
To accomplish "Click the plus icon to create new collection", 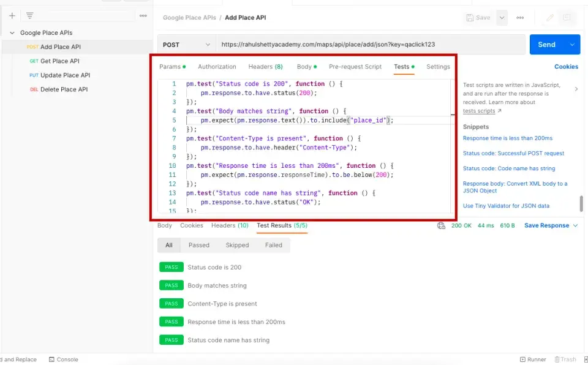I will 12,15.
